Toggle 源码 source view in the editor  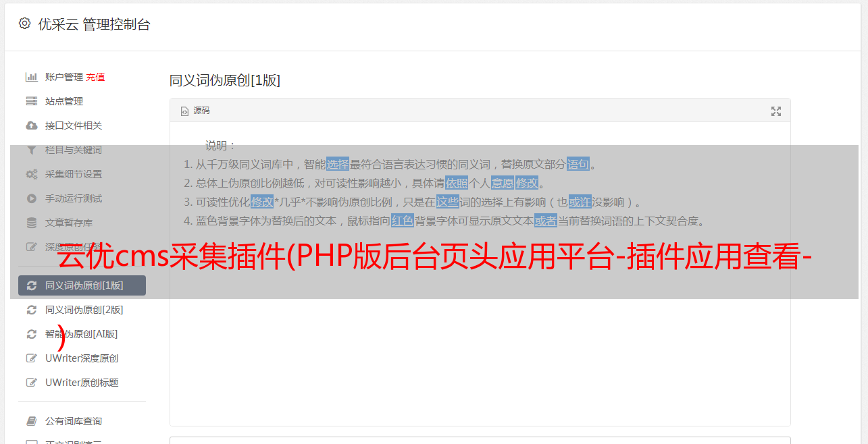[195, 111]
